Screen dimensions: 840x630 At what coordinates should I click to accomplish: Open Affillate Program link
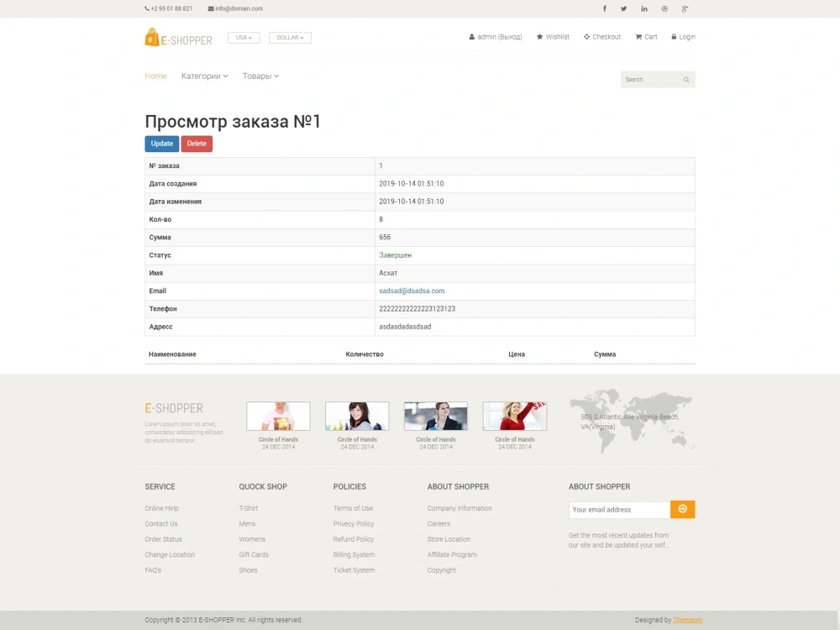(452, 555)
